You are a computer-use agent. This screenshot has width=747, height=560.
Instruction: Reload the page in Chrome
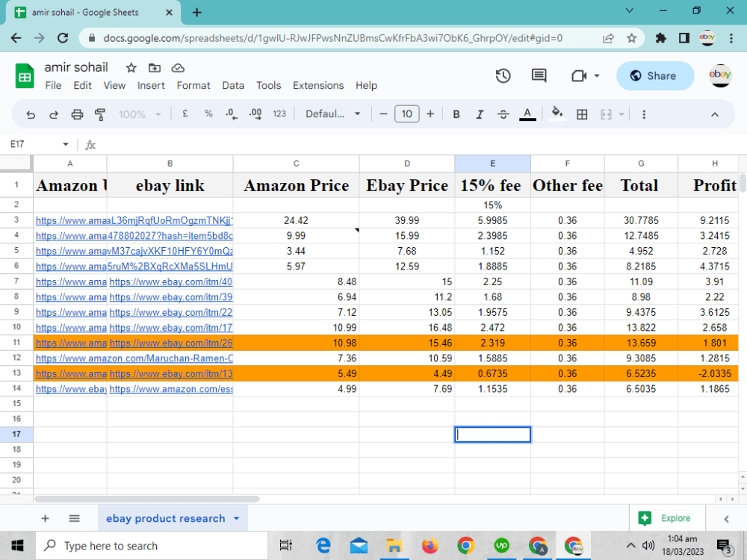[63, 38]
